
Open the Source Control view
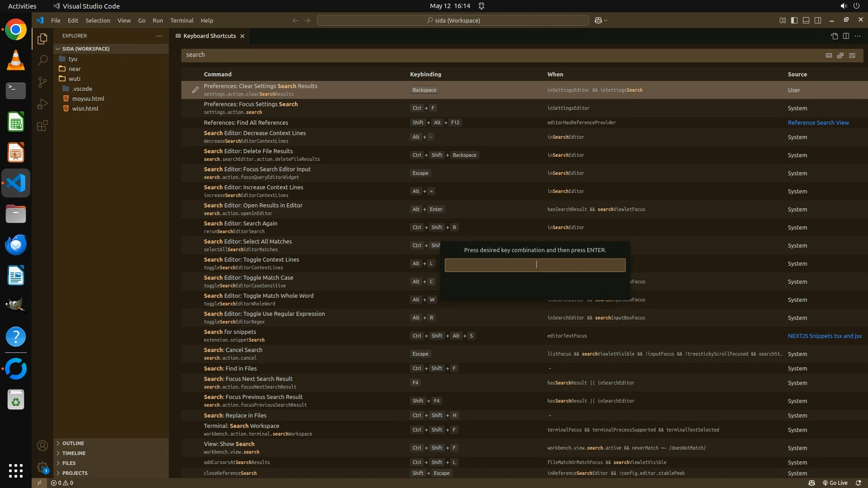(x=42, y=82)
